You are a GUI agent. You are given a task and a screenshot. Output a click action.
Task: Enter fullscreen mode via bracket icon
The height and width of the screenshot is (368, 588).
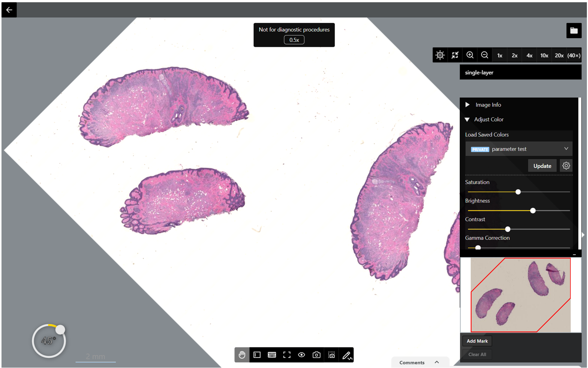[x=287, y=355]
